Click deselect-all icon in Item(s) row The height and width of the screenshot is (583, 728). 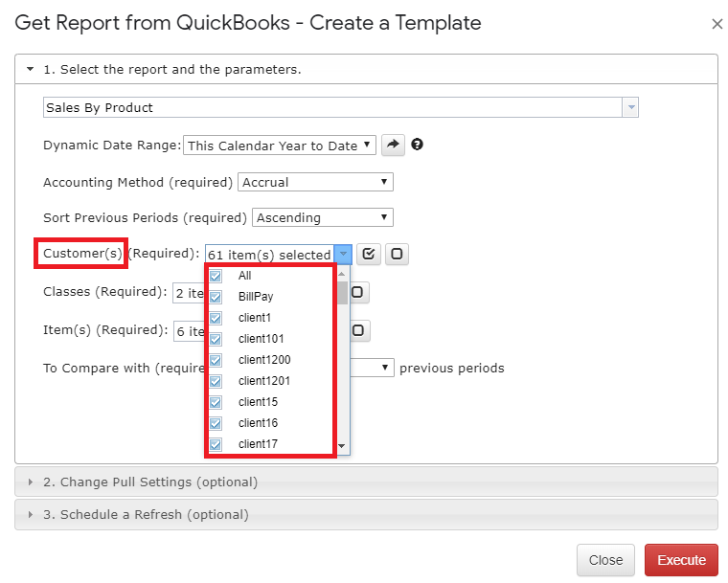(x=359, y=330)
